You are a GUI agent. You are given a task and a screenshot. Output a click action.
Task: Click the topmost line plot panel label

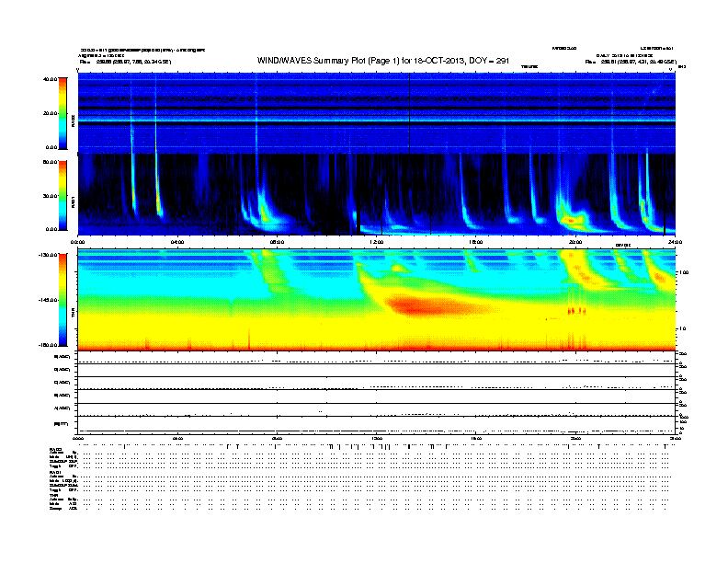[x=63, y=357]
